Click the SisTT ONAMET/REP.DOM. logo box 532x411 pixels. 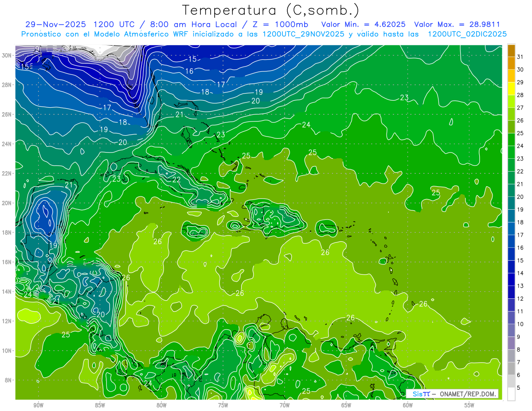point(452,394)
